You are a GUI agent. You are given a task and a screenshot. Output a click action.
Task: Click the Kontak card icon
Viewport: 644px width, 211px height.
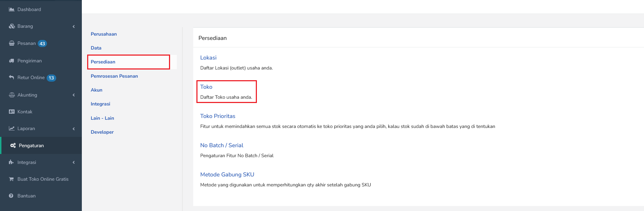click(x=12, y=112)
